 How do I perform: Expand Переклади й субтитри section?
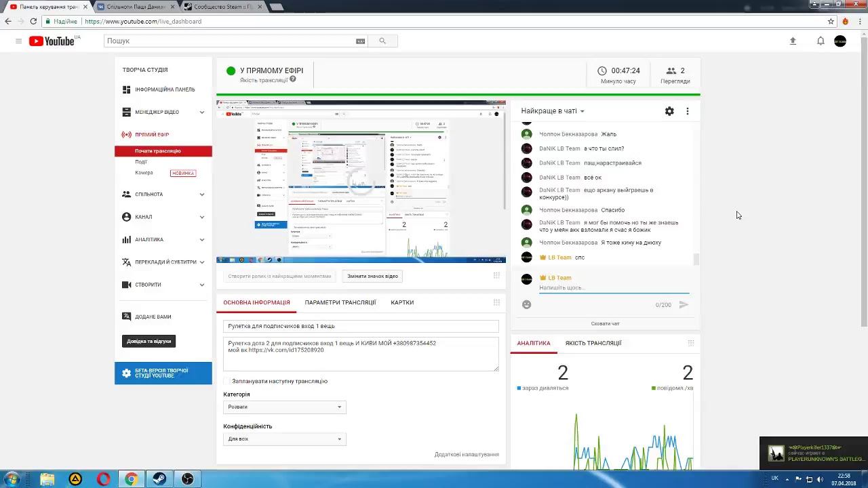(201, 262)
